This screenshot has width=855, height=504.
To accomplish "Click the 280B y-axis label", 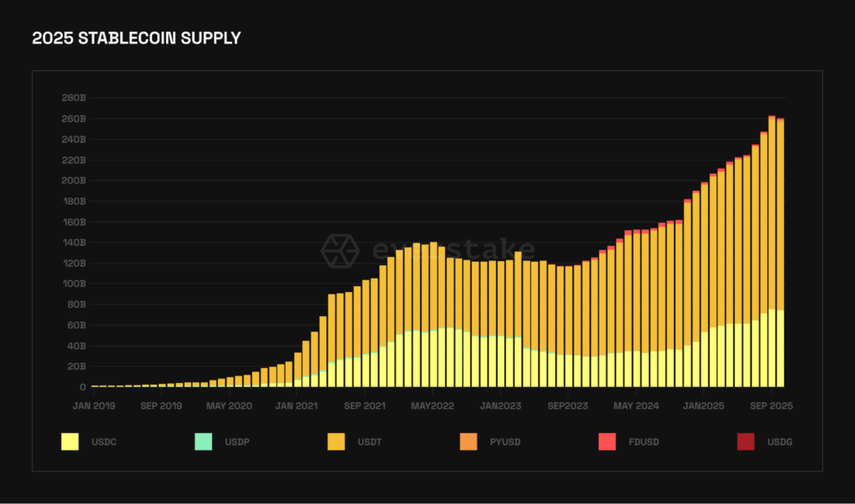I will tap(73, 98).
